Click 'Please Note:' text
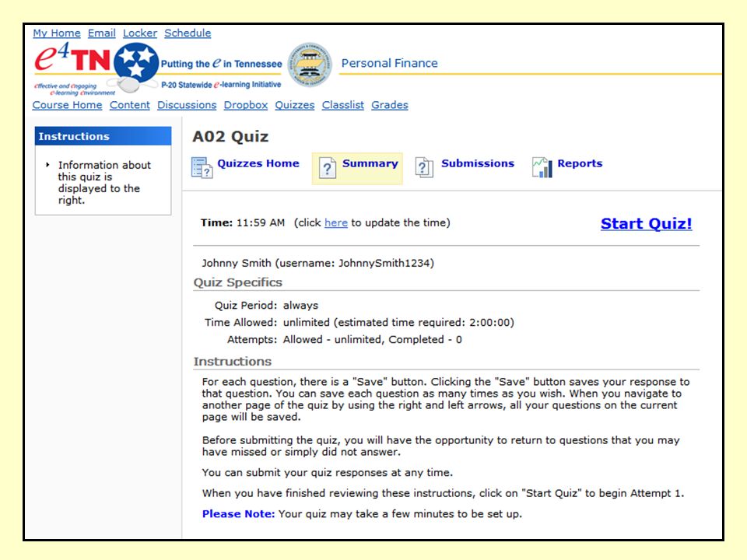The height and width of the screenshot is (560, 747). tap(238, 514)
